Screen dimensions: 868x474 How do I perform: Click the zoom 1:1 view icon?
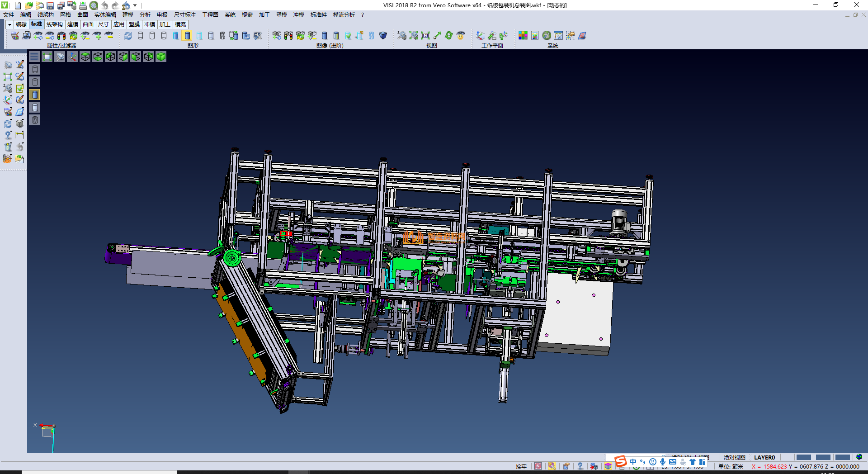click(425, 36)
